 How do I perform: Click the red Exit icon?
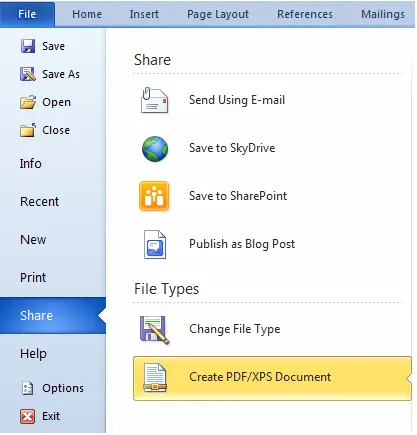point(27,416)
